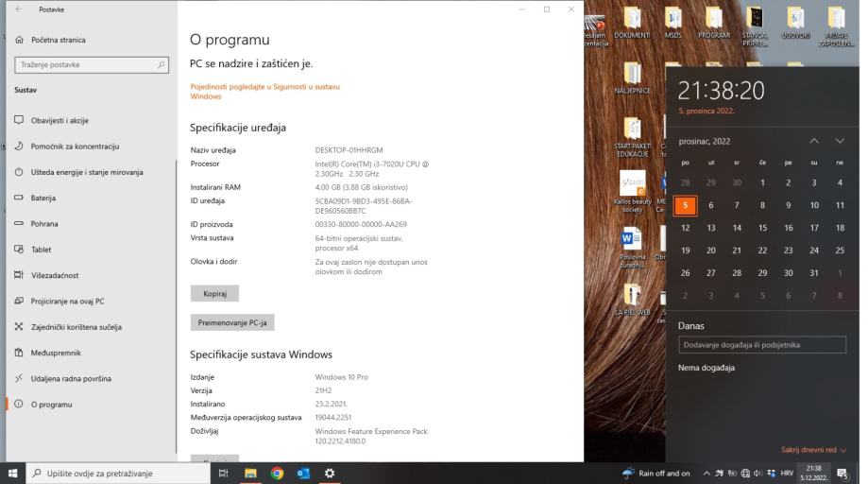This screenshot has width=868, height=484.
Task: Select device name DESKTOP-01HHRGM text
Action: click(349, 150)
